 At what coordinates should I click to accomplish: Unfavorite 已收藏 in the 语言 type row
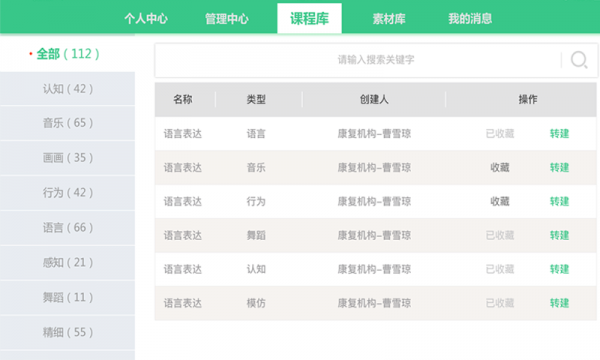point(500,134)
